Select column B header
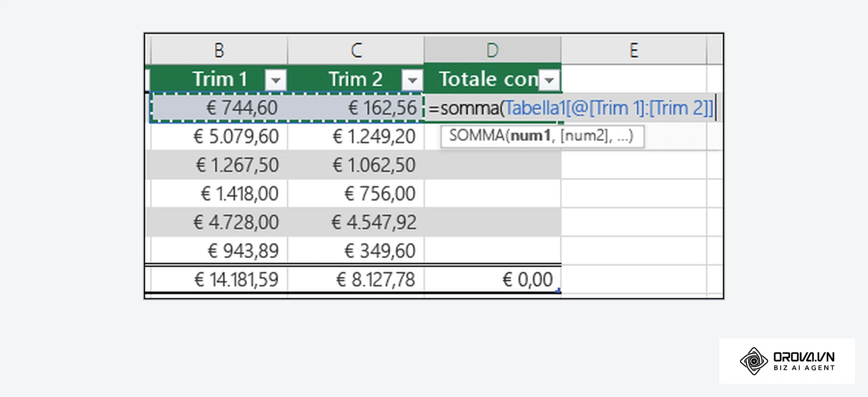This screenshot has height=397, width=868. (x=219, y=50)
